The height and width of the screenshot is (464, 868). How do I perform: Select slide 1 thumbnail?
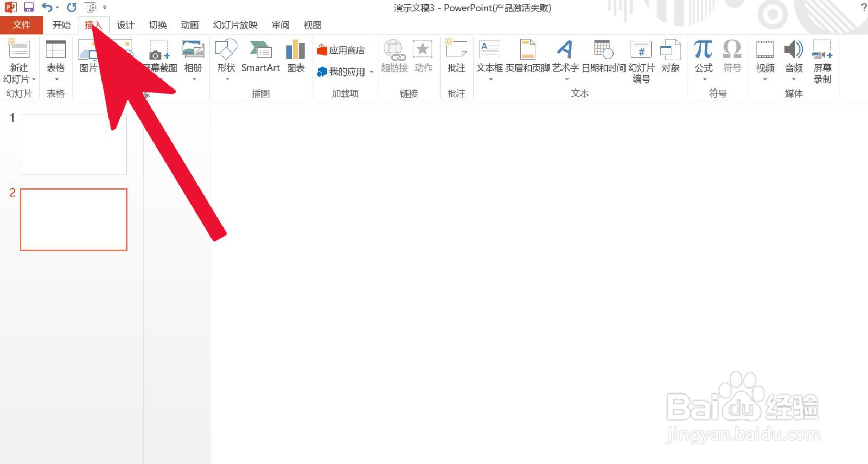tap(74, 144)
